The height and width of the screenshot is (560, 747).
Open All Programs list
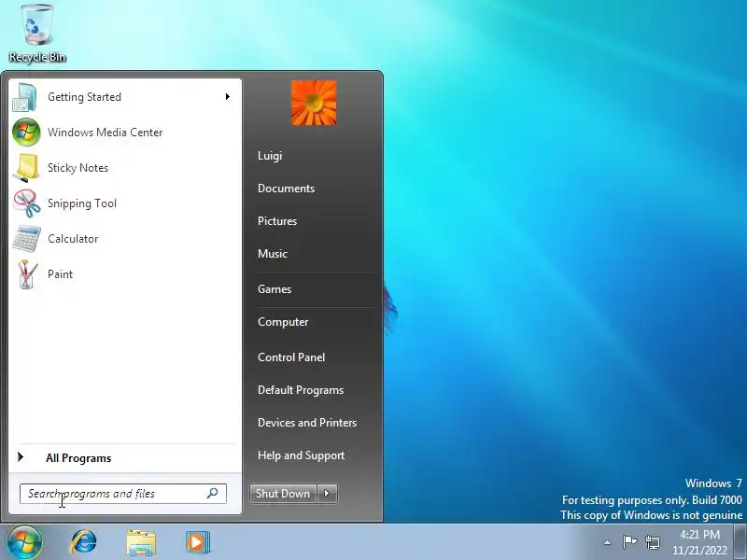[x=125, y=457]
